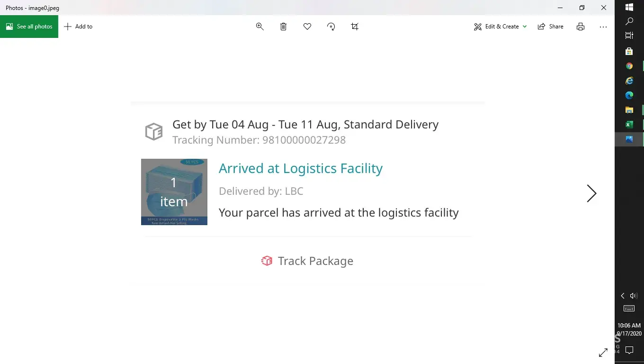
Task: Click the volume speaker tray icon
Action: pyautogui.click(x=634, y=296)
